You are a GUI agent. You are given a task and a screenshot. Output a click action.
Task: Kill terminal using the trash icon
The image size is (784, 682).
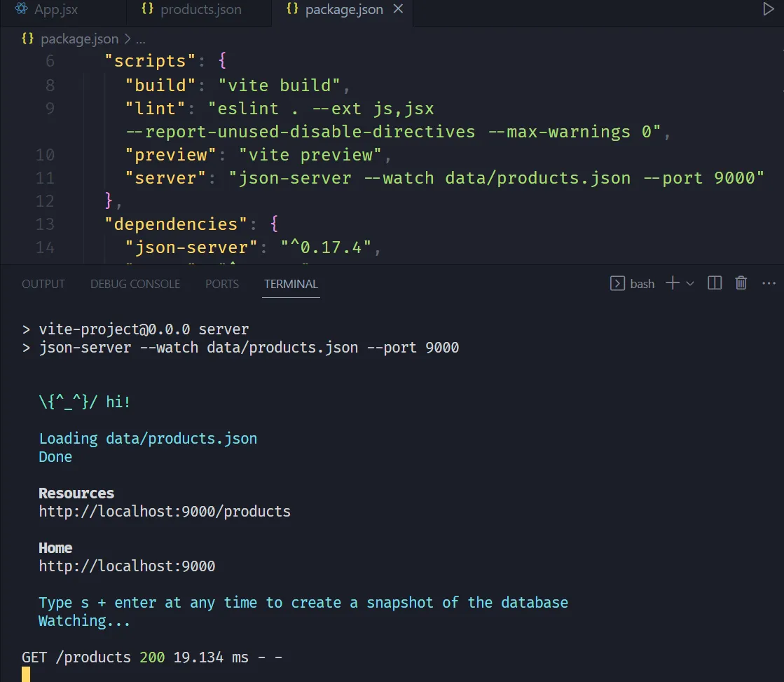741,283
